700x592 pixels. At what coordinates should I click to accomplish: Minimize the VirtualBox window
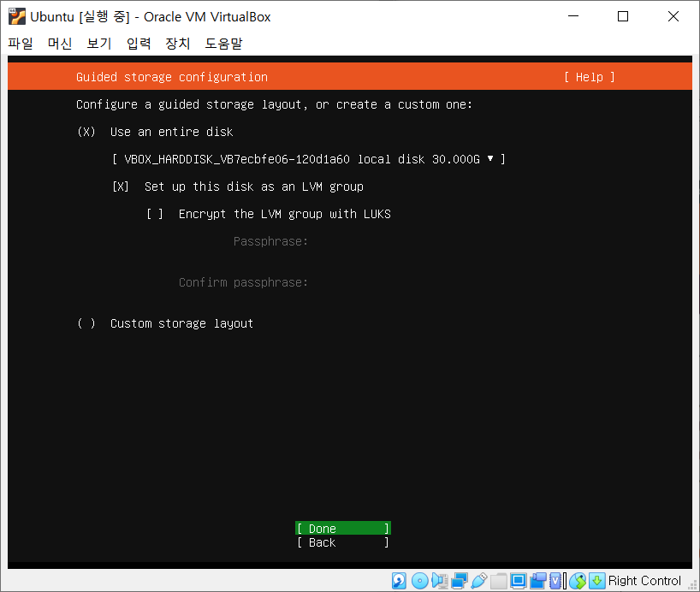tap(573, 16)
